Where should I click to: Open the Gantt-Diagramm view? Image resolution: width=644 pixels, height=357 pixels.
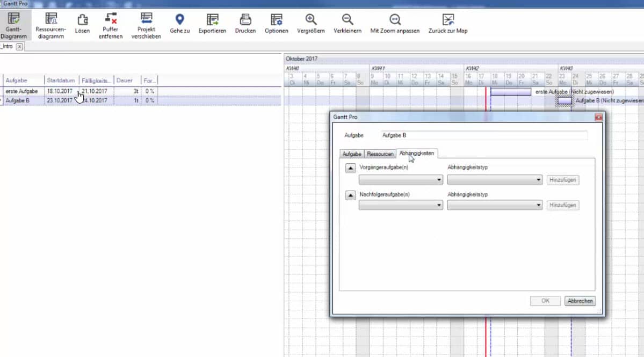tap(14, 25)
